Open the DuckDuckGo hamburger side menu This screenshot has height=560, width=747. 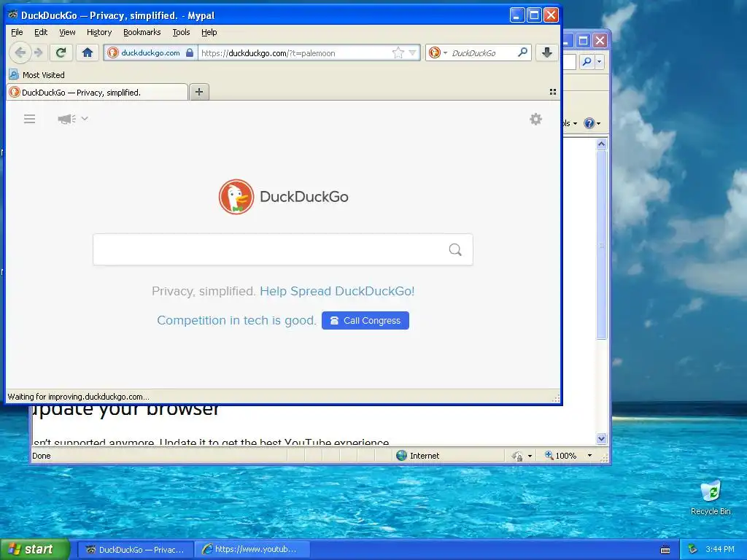coord(29,119)
